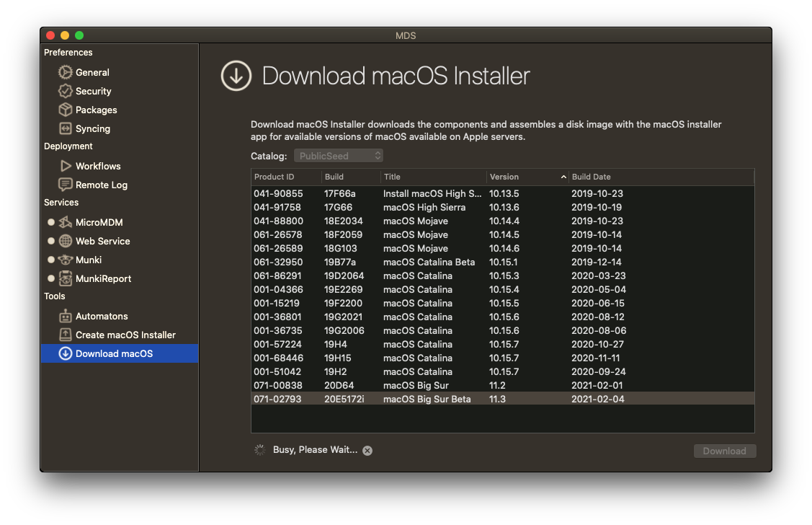Select the Security shield icon
812x525 pixels.
pyautogui.click(x=65, y=91)
